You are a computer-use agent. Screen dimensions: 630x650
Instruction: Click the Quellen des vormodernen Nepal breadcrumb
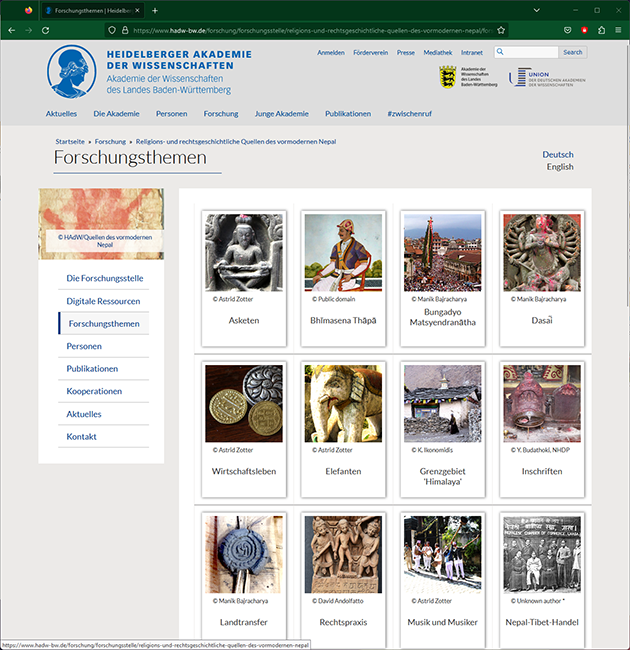tap(236, 141)
